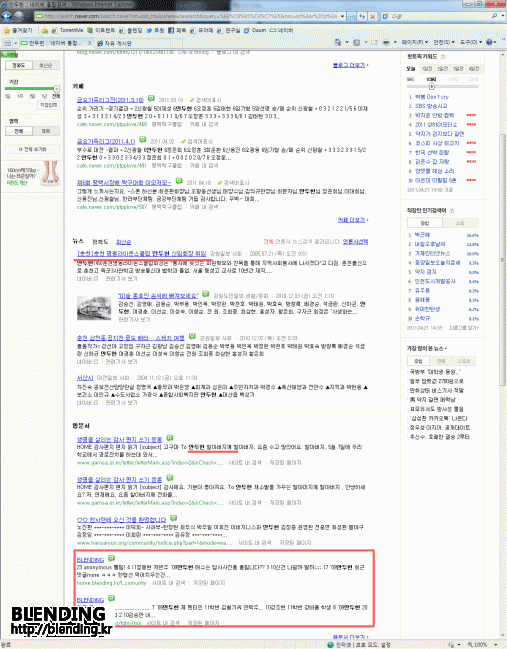
Task: Open the trending keyword containing "Don't cry"
Action: pos(432,97)
